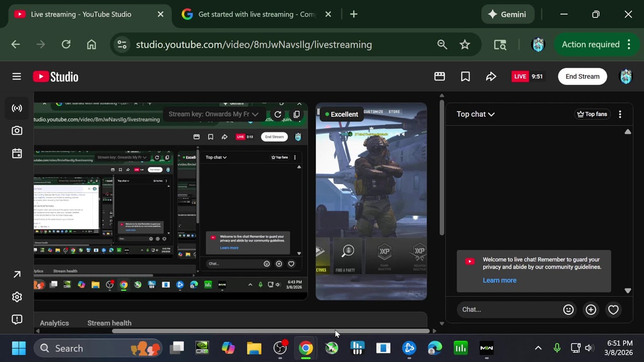This screenshot has width=644, height=362.
Task: Open the Windows Start button
Action: pyautogui.click(x=19, y=348)
